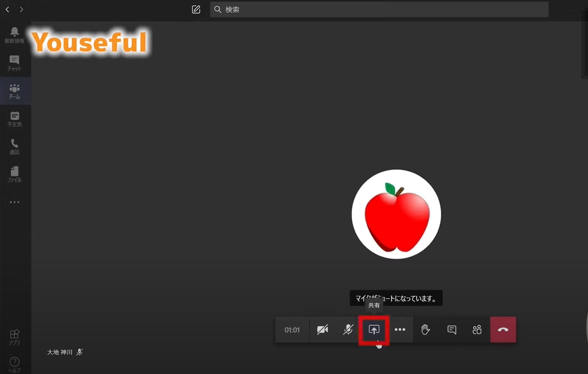This screenshot has height=374, width=588.
Task: Open the 最新情報 activity bell
Action: [15, 35]
